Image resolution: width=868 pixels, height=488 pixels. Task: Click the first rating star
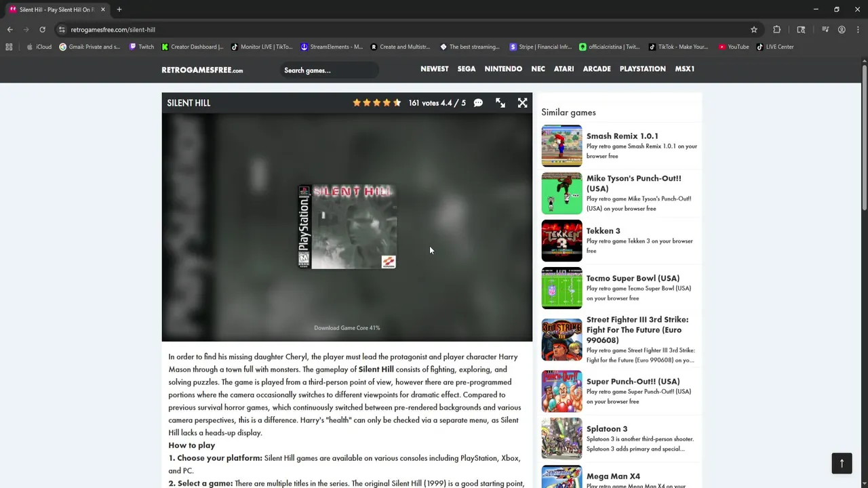[x=357, y=103]
